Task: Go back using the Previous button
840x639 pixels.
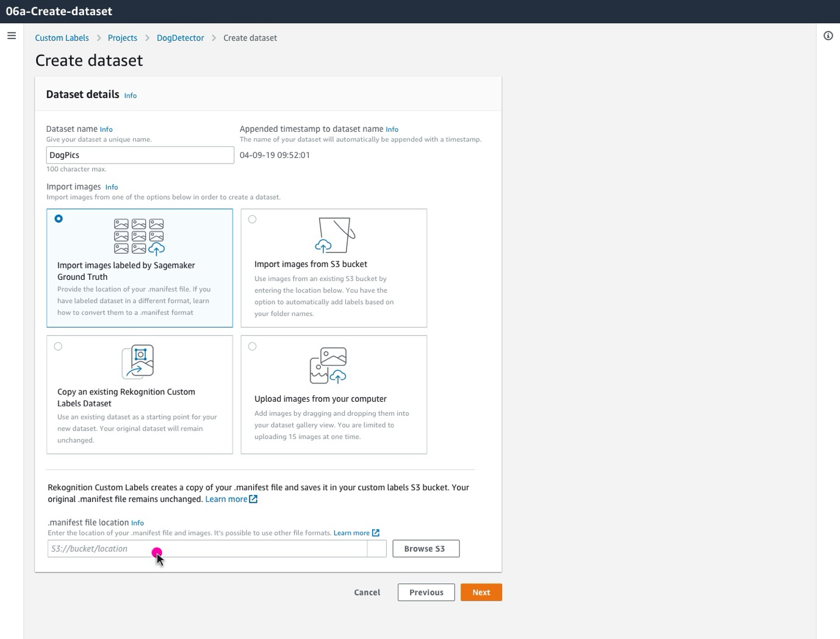Action: coord(426,592)
